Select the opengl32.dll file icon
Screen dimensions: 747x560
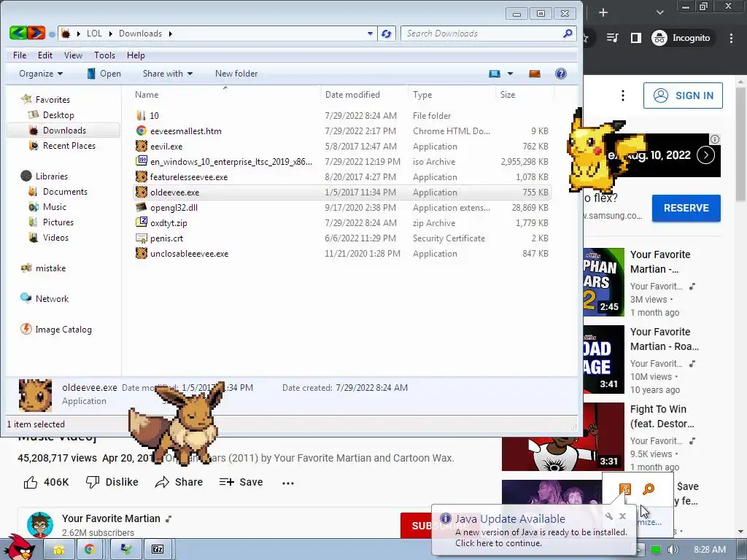pyautogui.click(x=142, y=207)
